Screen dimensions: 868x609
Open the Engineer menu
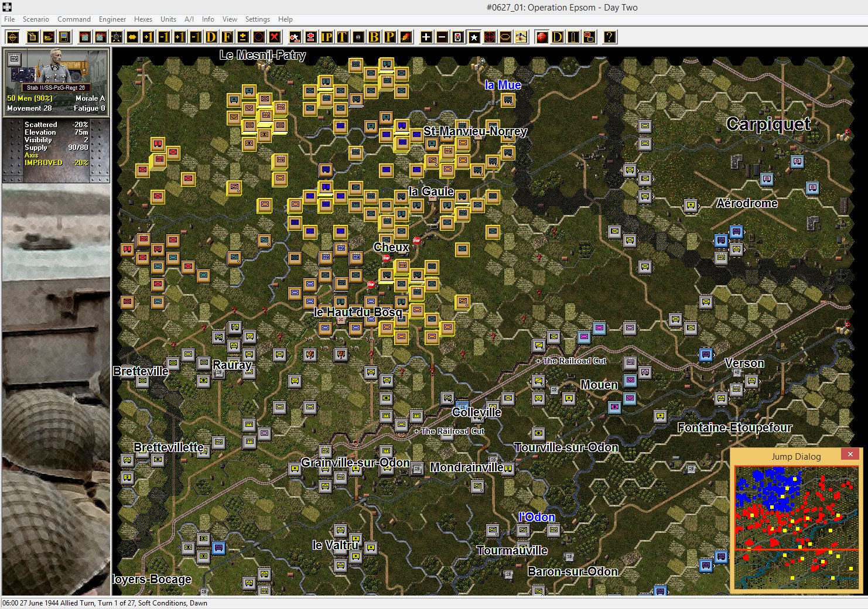pos(112,19)
